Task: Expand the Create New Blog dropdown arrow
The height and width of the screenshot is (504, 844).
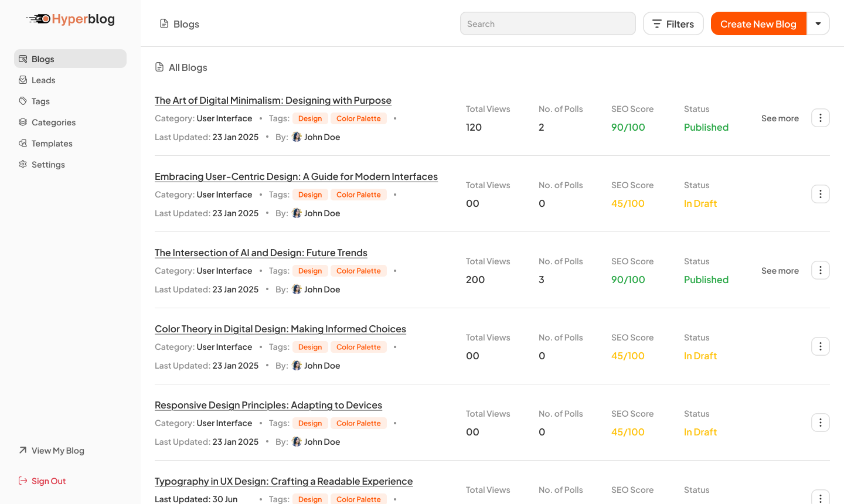Action: point(818,24)
